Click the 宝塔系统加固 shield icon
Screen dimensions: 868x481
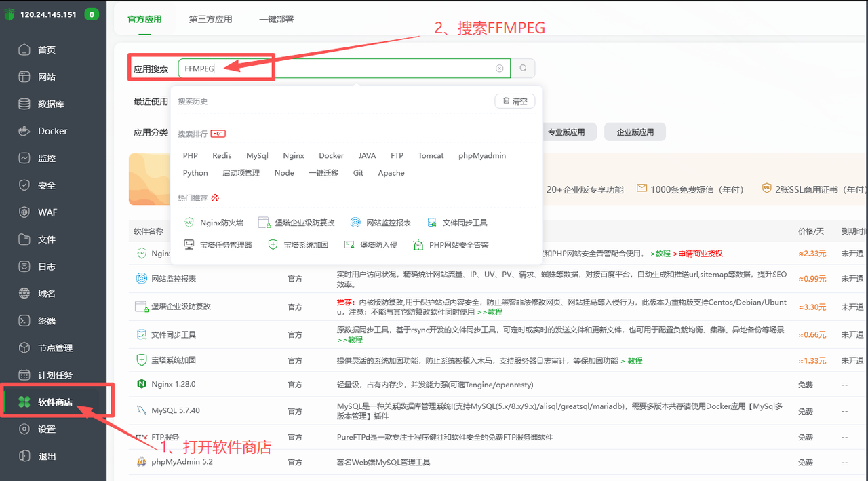[272, 244]
